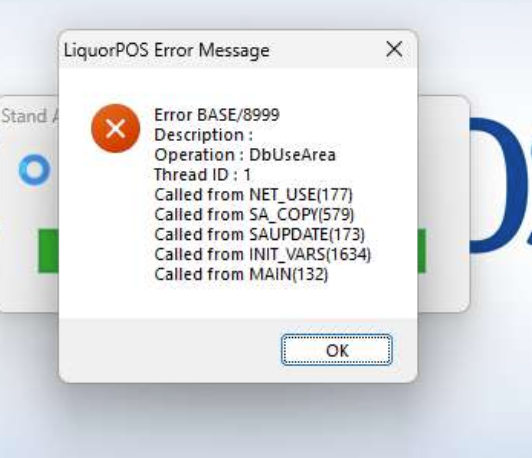Click the Thread ID : 1 line
Viewport: 532px width, 458px height.
click(x=203, y=175)
